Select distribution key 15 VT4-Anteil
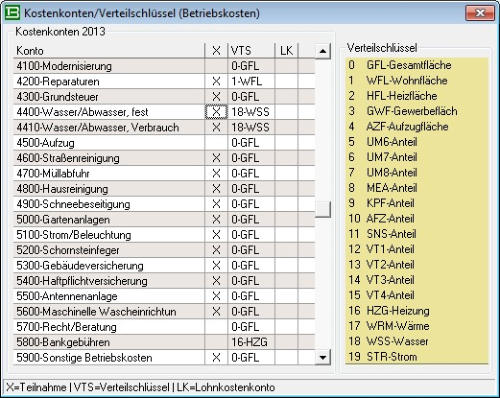Image resolution: width=500 pixels, height=398 pixels. pos(417,295)
